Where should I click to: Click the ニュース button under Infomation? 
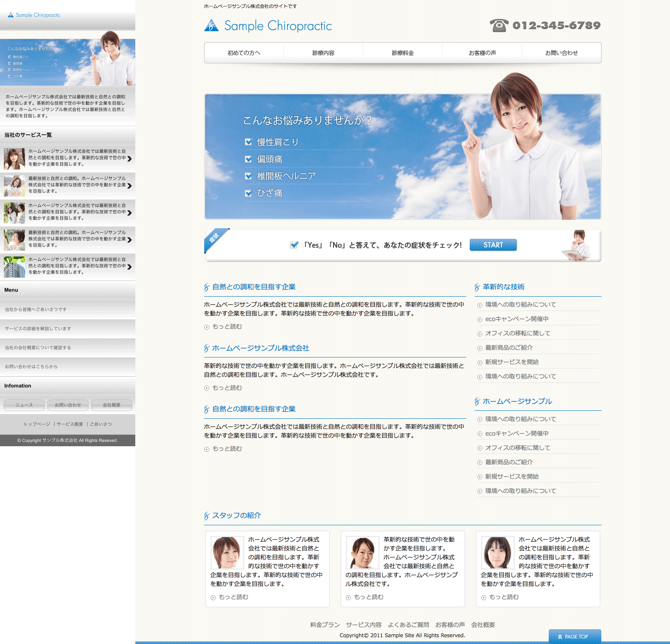(x=24, y=405)
